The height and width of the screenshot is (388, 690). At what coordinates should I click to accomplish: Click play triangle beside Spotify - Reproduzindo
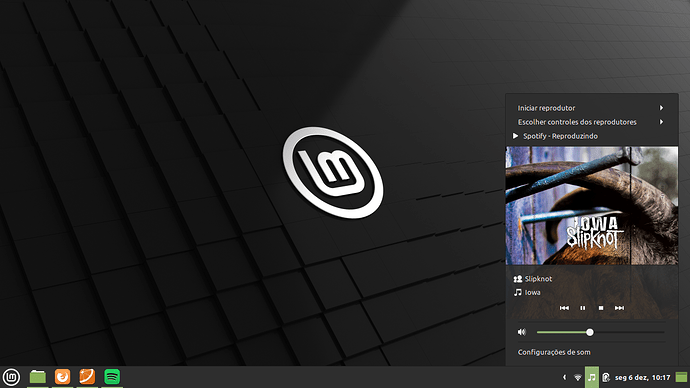[515, 136]
